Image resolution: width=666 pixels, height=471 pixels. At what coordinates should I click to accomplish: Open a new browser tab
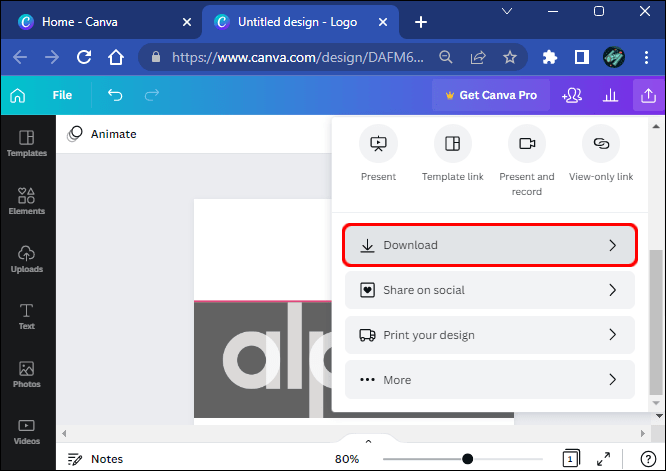point(420,22)
